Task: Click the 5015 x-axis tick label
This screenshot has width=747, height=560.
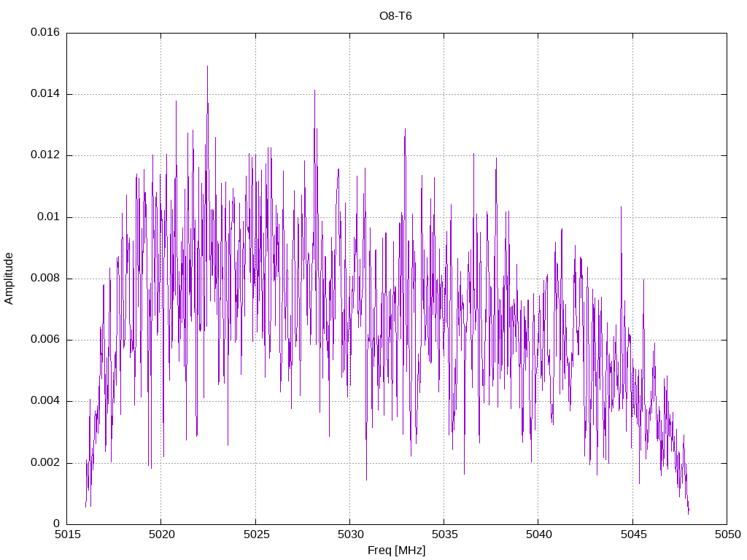Action: (67, 534)
